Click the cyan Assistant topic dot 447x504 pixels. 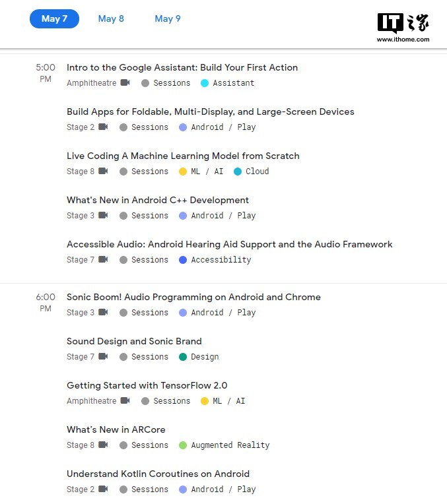point(205,83)
